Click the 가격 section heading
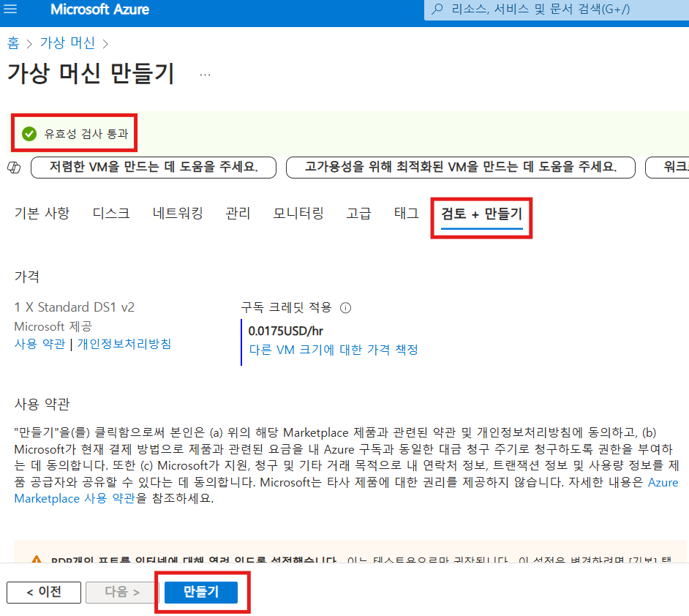Screen dimensions: 689x616 [x=27, y=277]
